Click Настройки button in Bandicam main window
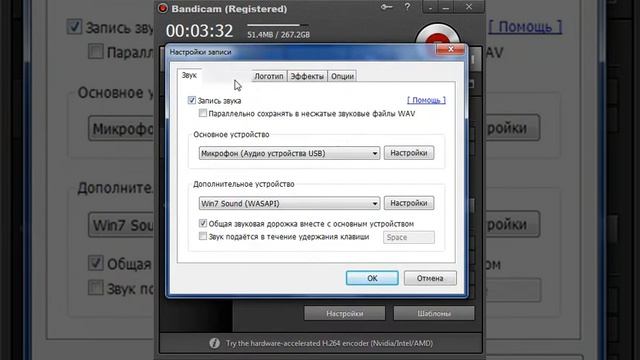Screen dimensions: 640x360 [344, 313]
